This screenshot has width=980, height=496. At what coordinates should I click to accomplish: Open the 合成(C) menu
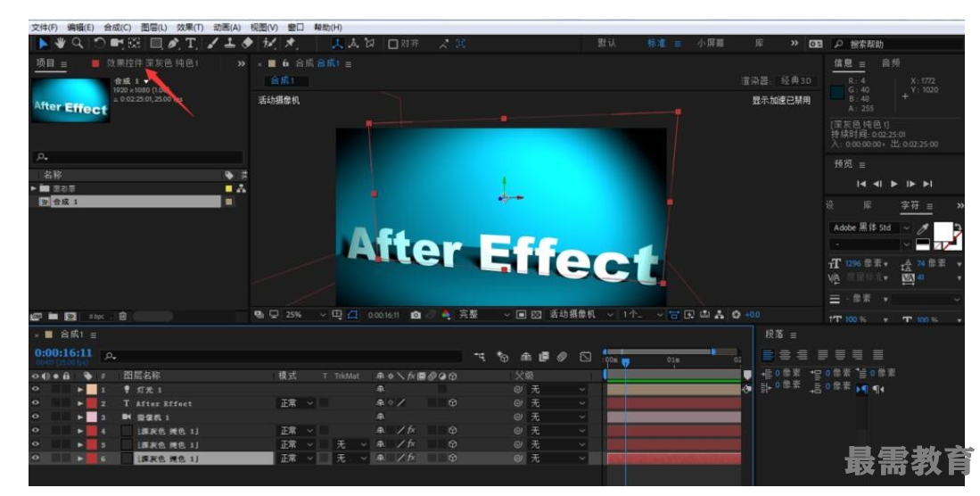[x=117, y=28]
